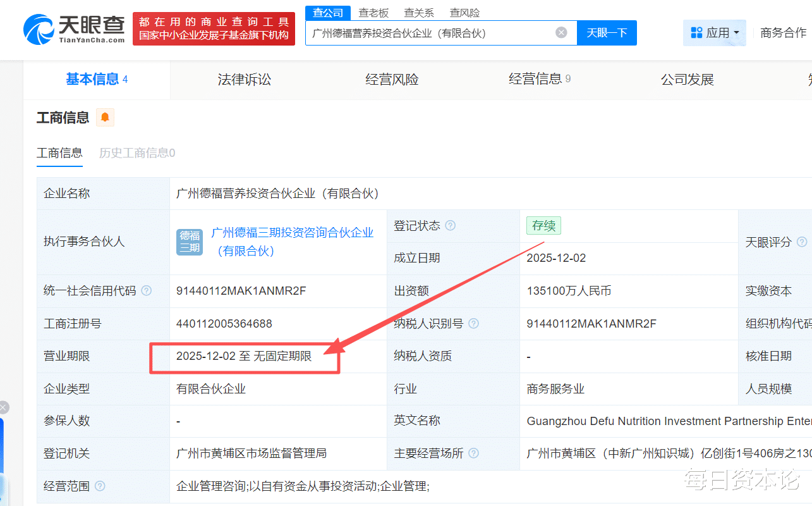Click the credit code 91440112MAK1ANMR2F under 统一社会信用代码
Image resolution: width=812 pixels, height=506 pixels.
click(x=241, y=291)
